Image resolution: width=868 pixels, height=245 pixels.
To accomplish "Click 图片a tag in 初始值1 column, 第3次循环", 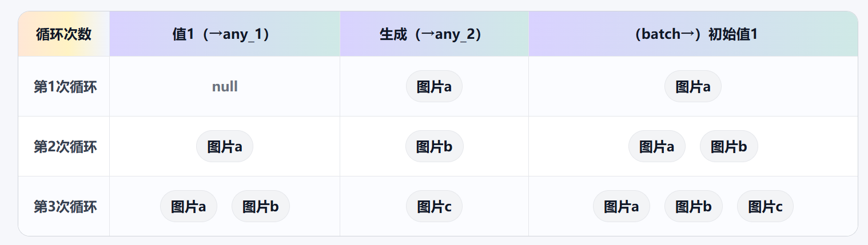I will [621, 206].
